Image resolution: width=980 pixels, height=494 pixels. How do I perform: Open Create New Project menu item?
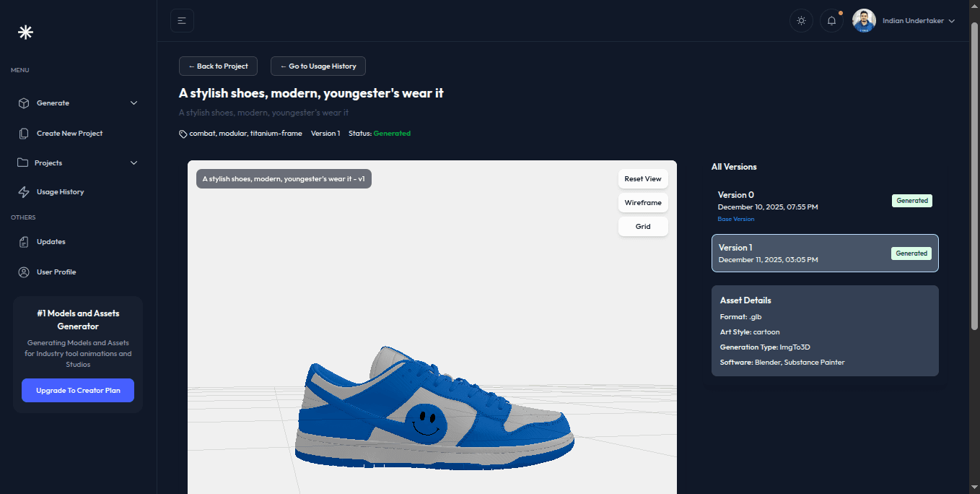69,134
